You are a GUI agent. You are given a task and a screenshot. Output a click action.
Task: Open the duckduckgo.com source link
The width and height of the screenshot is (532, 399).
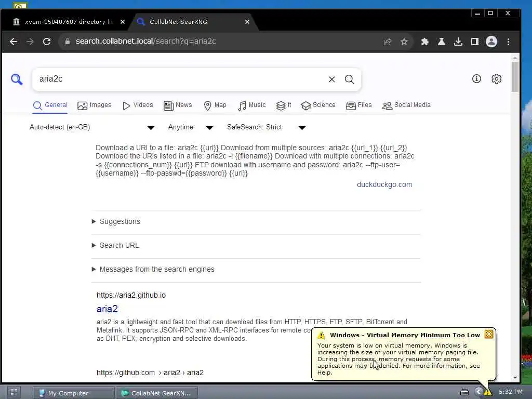pyautogui.click(x=384, y=184)
